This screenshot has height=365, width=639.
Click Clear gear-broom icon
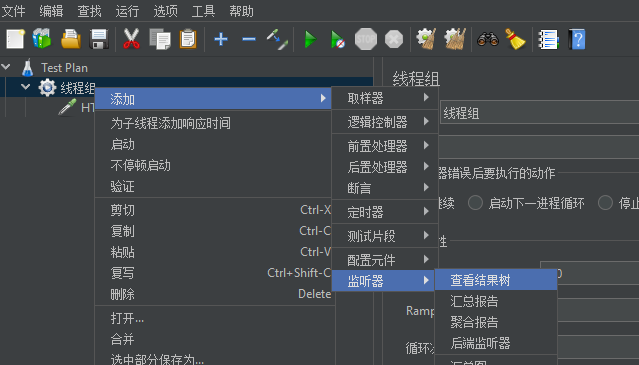(426, 39)
